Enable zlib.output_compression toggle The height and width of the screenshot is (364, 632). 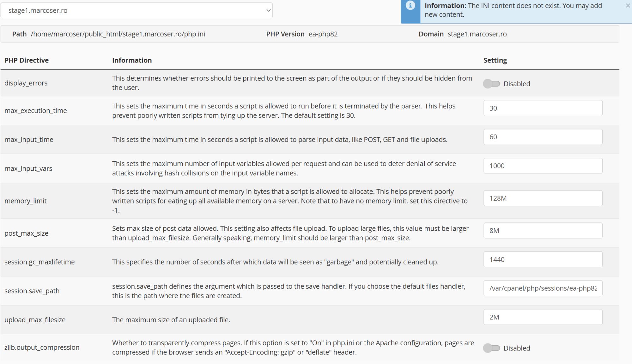pos(491,348)
